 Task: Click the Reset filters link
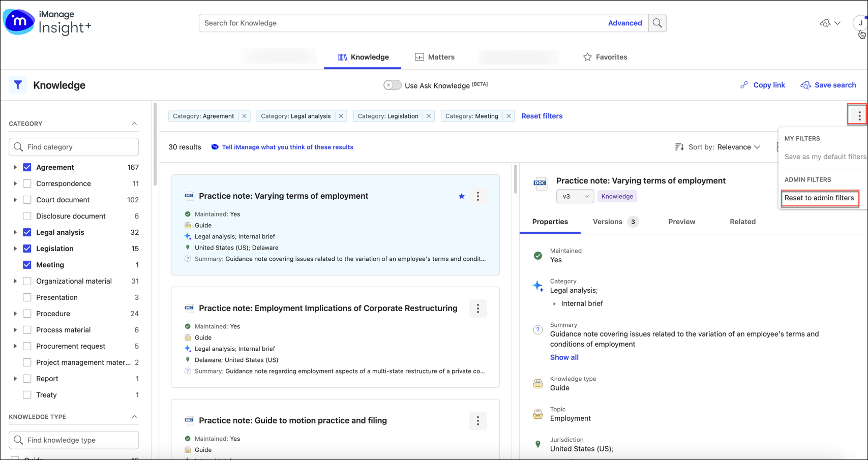click(x=542, y=116)
